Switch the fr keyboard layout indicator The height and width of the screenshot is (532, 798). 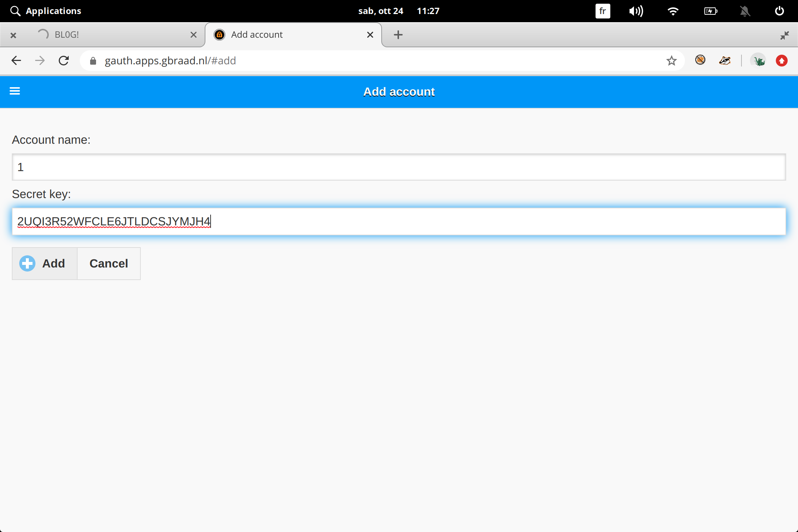pos(603,11)
